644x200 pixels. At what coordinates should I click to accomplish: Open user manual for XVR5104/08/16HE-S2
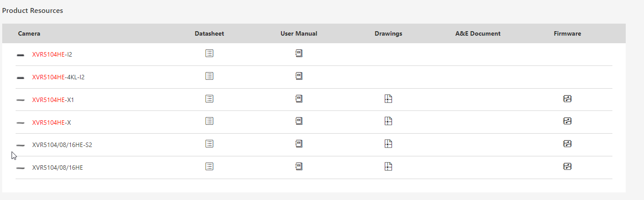[299, 144]
